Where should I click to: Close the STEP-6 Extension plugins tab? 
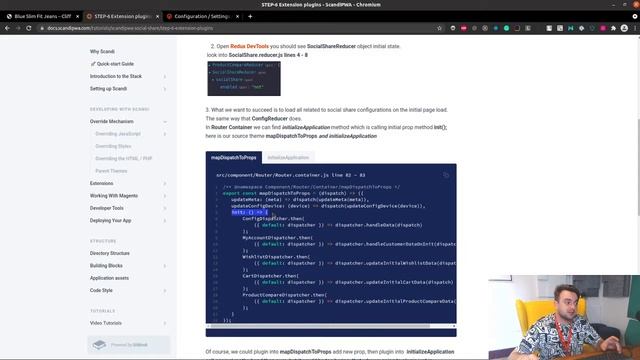point(158,16)
